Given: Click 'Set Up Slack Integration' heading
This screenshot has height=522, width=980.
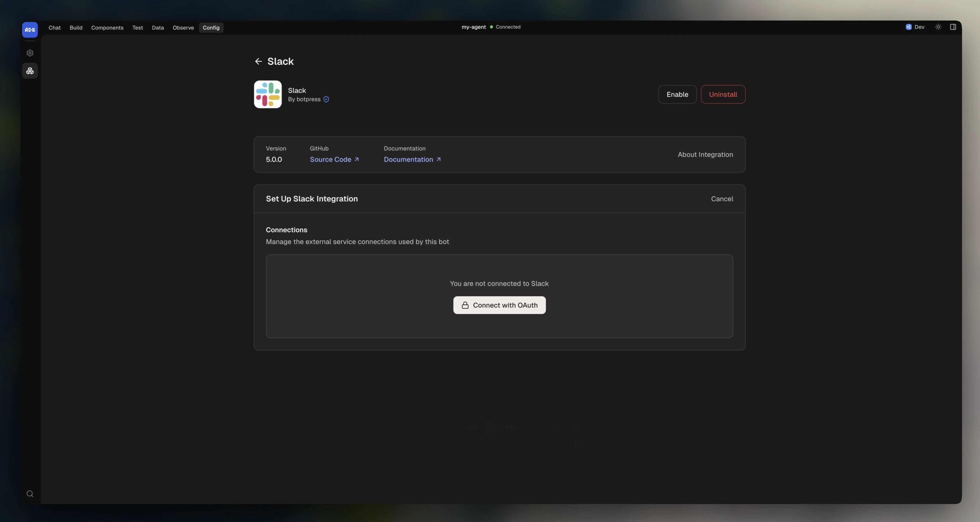Looking at the screenshot, I should tap(312, 199).
